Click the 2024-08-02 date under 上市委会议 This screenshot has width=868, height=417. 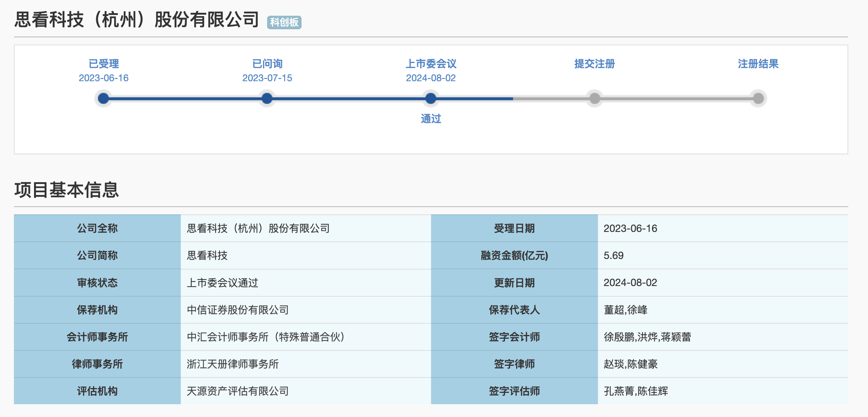(431, 78)
